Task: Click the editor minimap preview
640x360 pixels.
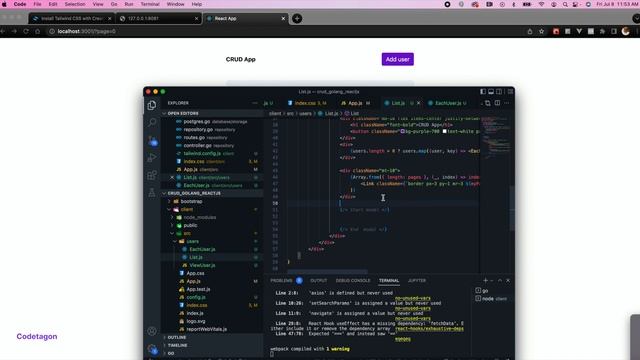Action: tap(495, 139)
